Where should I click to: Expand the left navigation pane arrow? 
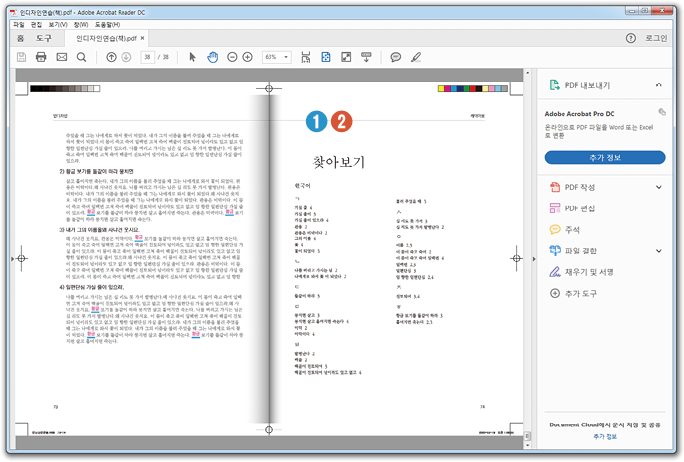pyautogui.click(x=12, y=259)
